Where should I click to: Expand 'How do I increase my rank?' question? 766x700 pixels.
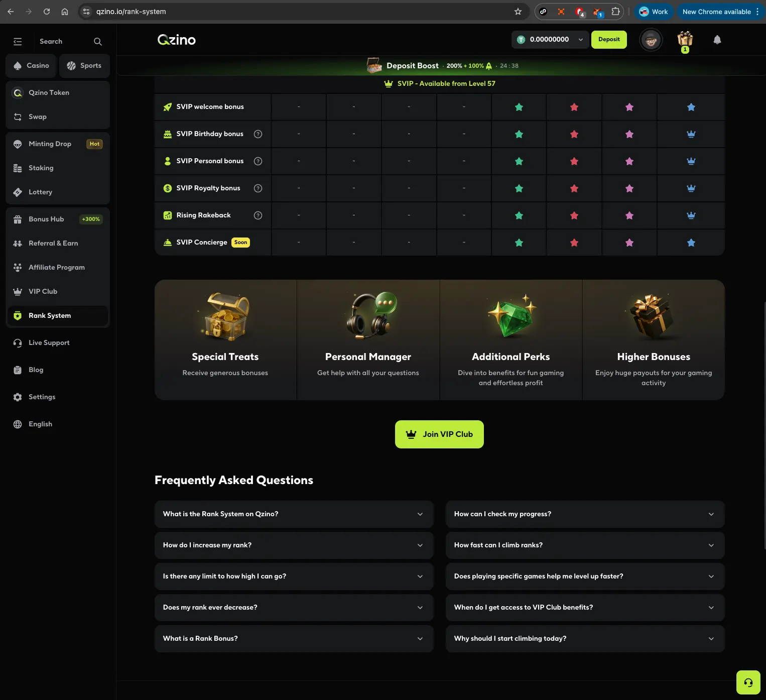coord(294,545)
